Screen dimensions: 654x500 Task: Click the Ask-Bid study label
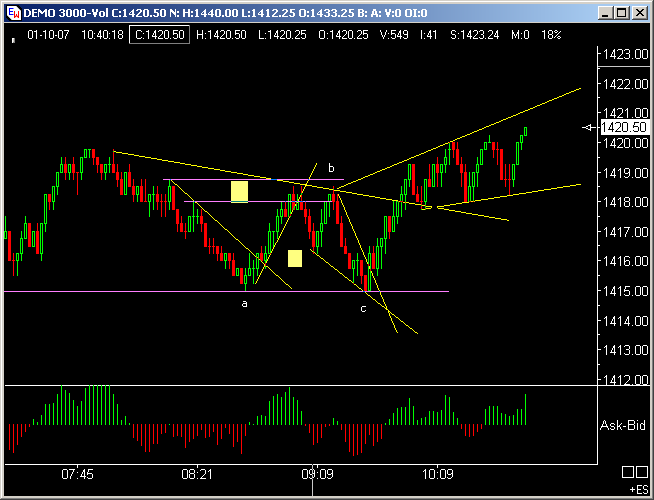[623, 425]
